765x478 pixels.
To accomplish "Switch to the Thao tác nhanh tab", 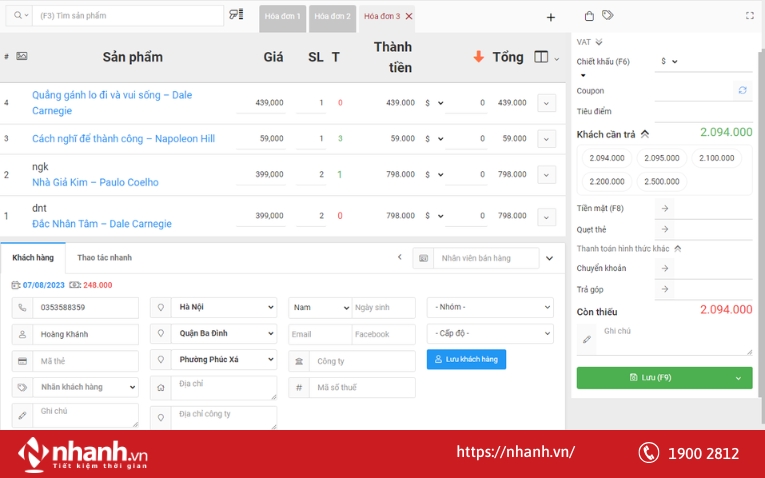I will [x=104, y=258].
